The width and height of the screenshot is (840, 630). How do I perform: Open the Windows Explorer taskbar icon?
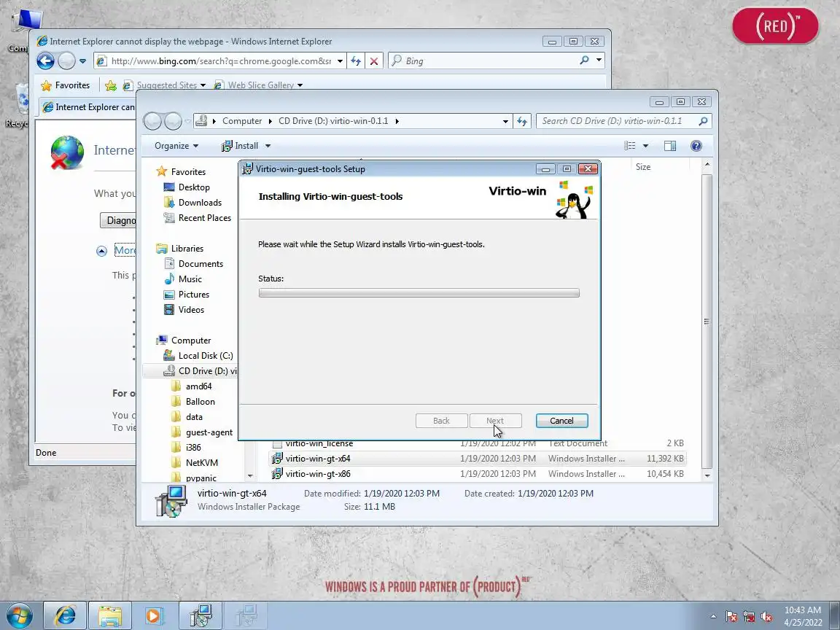pos(110,615)
